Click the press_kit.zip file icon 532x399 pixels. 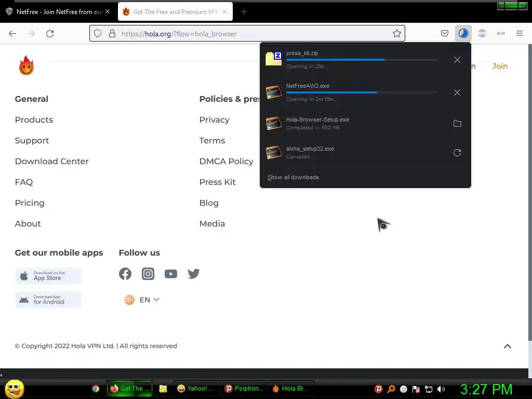pos(273,58)
